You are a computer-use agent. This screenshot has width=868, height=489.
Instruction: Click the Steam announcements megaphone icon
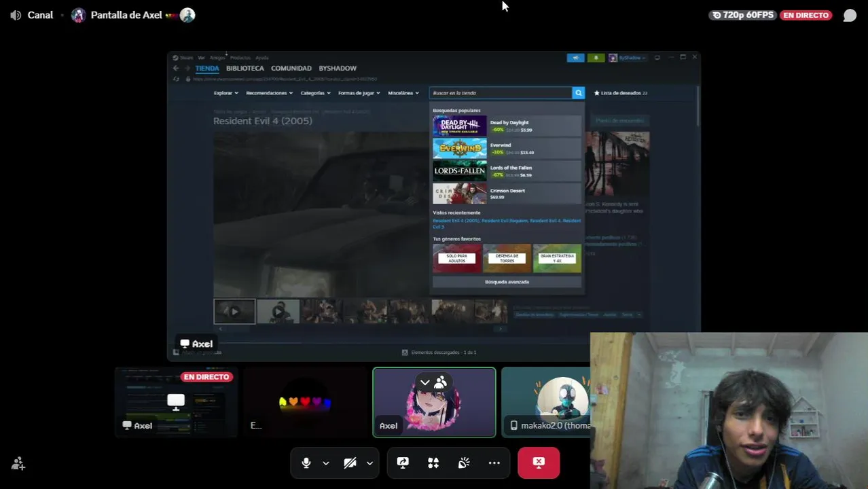tap(575, 58)
